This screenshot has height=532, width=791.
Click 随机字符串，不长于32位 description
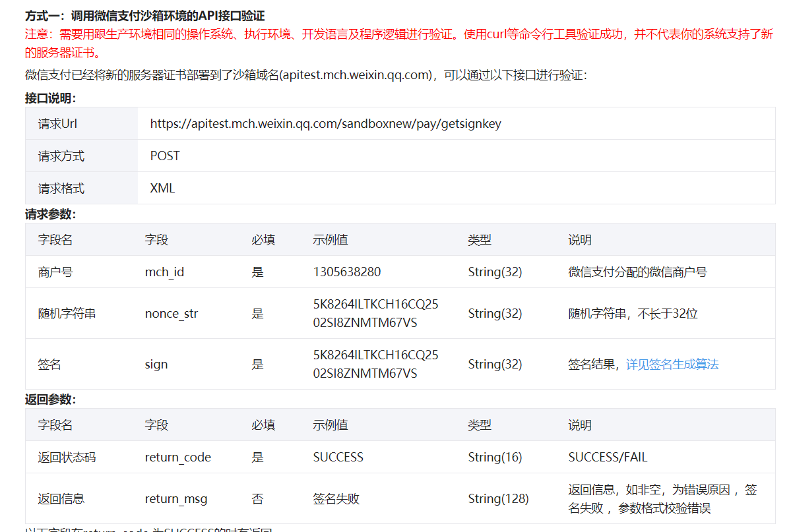coord(633,314)
